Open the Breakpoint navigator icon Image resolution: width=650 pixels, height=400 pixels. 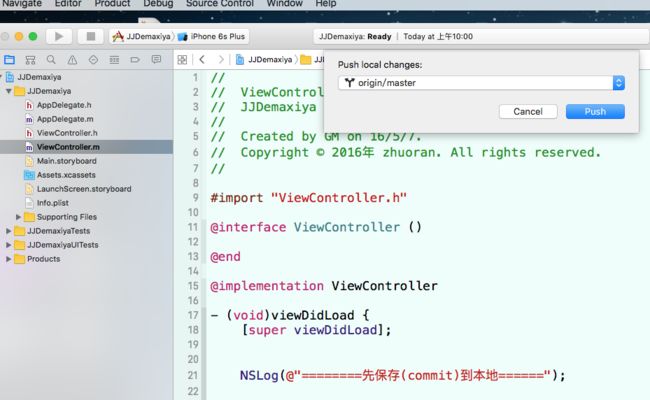pyautogui.click(x=135, y=60)
